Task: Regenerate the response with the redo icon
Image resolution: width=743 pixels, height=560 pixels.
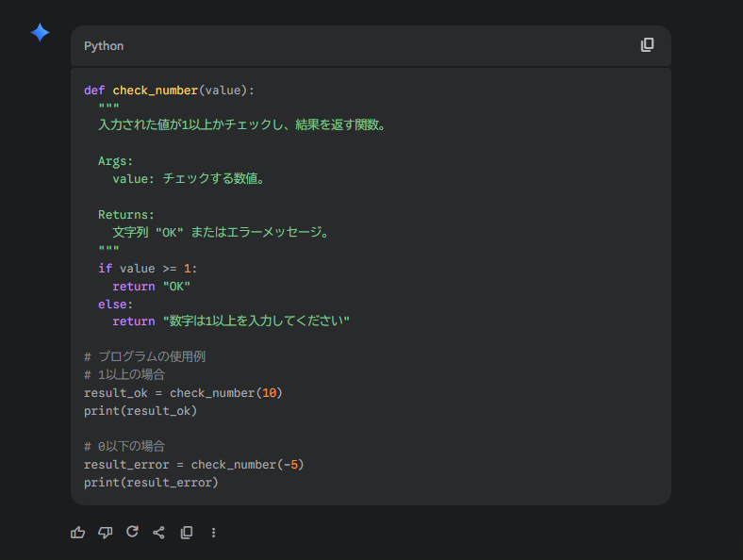Action: click(x=132, y=532)
